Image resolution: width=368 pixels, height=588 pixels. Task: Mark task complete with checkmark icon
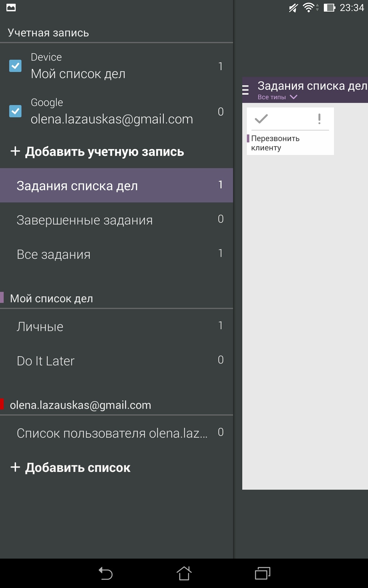tap(261, 119)
